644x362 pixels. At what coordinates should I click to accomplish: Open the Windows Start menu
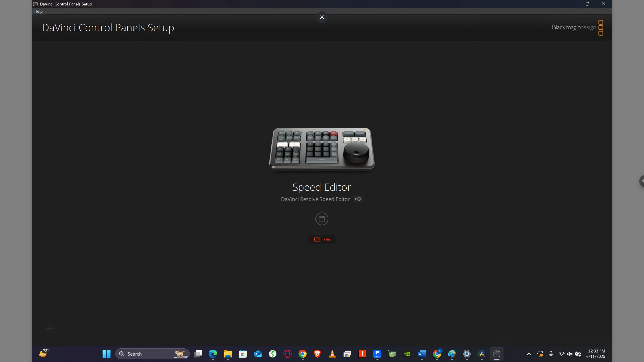tap(106, 354)
